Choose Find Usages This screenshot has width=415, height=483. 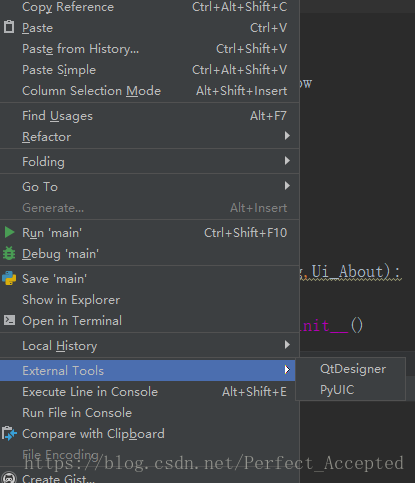pyautogui.click(x=149, y=116)
